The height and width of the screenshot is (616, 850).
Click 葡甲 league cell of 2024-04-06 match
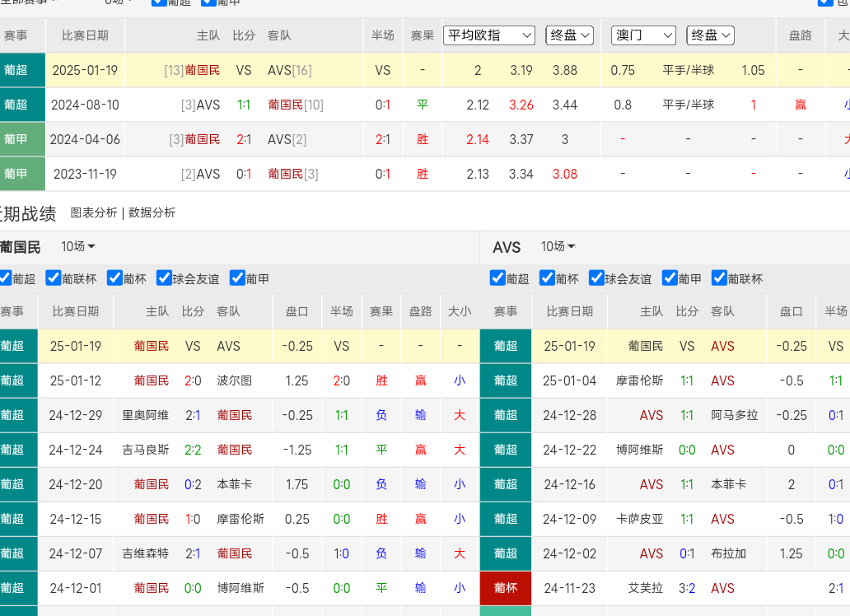(22, 139)
